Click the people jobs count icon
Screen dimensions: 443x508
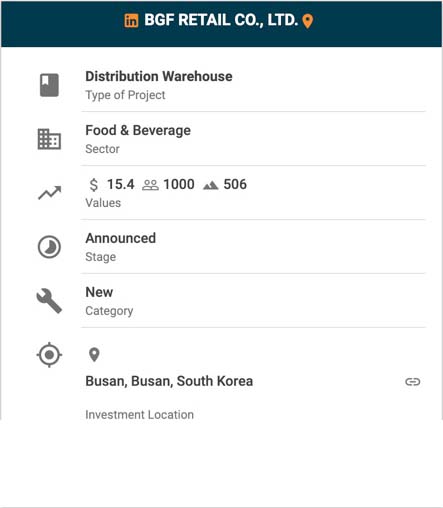point(150,185)
